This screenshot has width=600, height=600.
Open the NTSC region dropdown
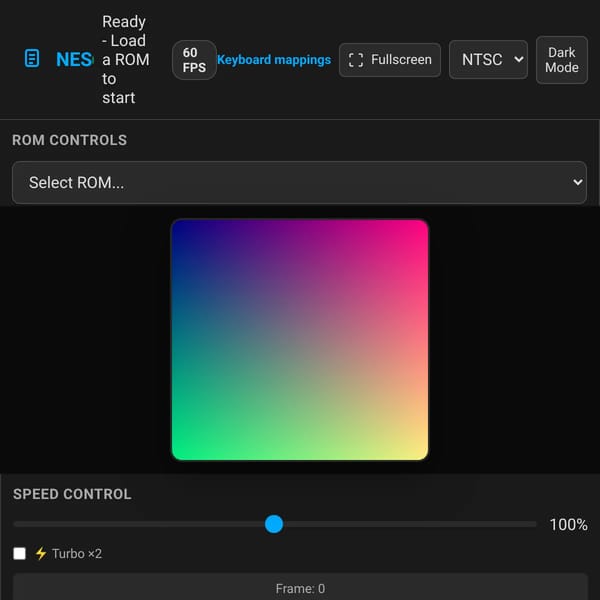coord(488,60)
